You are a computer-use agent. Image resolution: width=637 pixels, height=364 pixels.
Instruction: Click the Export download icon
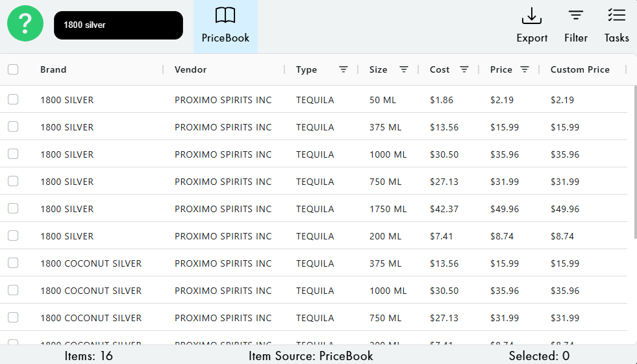[532, 16]
